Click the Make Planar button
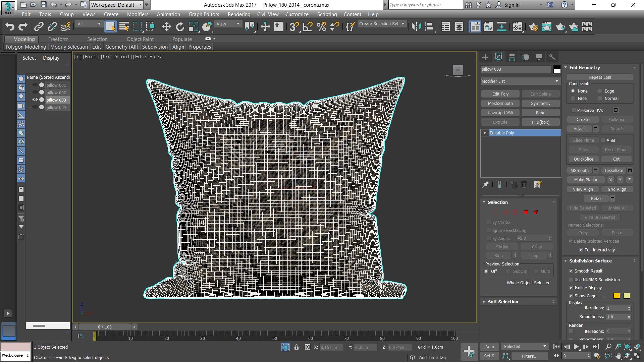The height and width of the screenshot is (362, 644). point(586,180)
